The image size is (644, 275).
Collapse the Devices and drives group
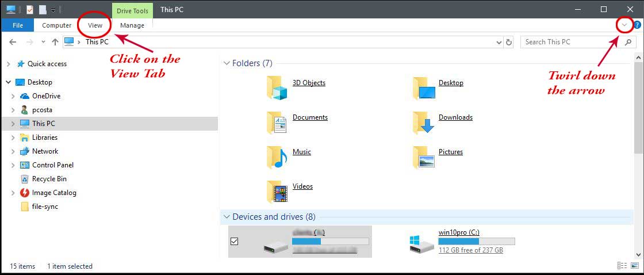coord(227,217)
